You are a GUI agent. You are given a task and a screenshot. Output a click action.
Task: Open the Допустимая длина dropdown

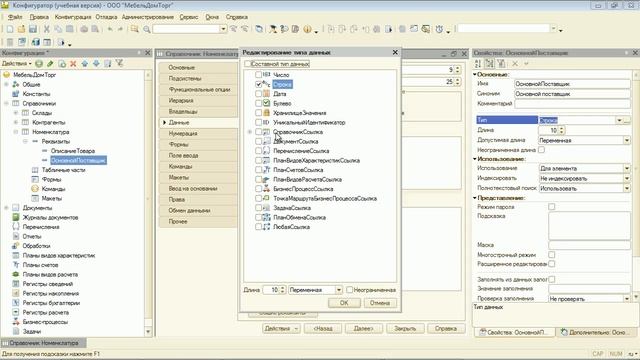627,140
